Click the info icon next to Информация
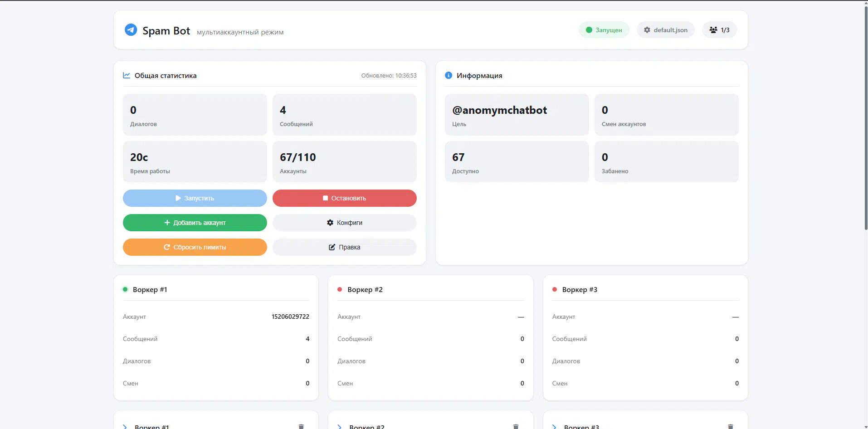The width and height of the screenshot is (868, 429). click(x=449, y=75)
